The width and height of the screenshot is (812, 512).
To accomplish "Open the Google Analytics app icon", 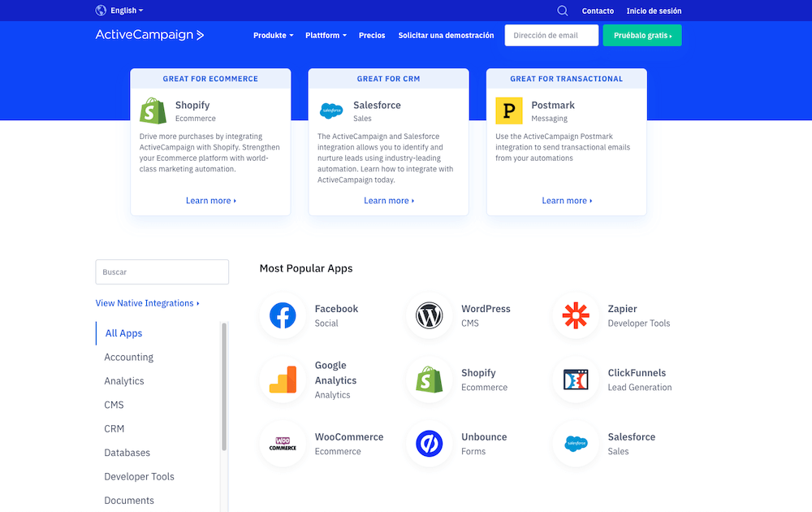I will (x=283, y=380).
